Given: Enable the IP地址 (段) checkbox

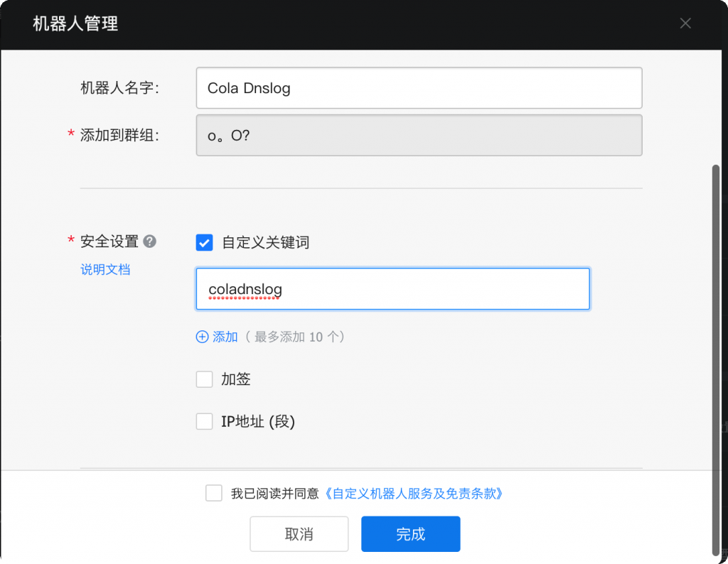Looking at the screenshot, I should click(x=204, y=421).
